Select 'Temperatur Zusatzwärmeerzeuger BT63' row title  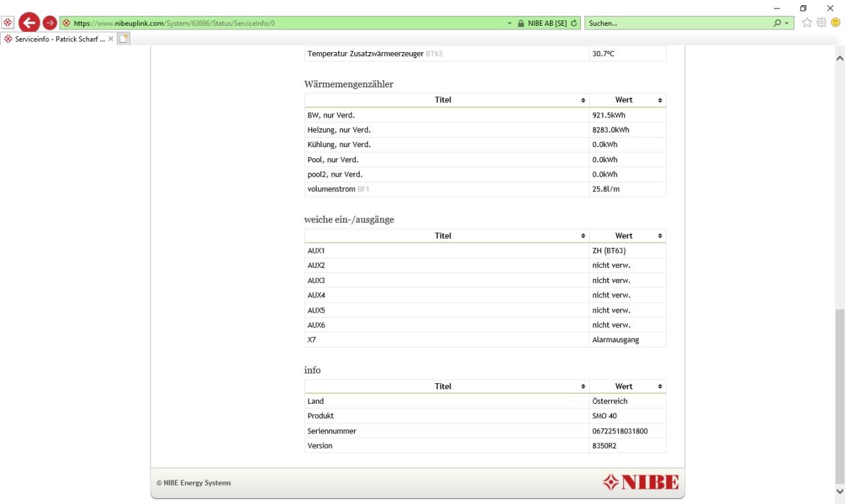[375, 54]
